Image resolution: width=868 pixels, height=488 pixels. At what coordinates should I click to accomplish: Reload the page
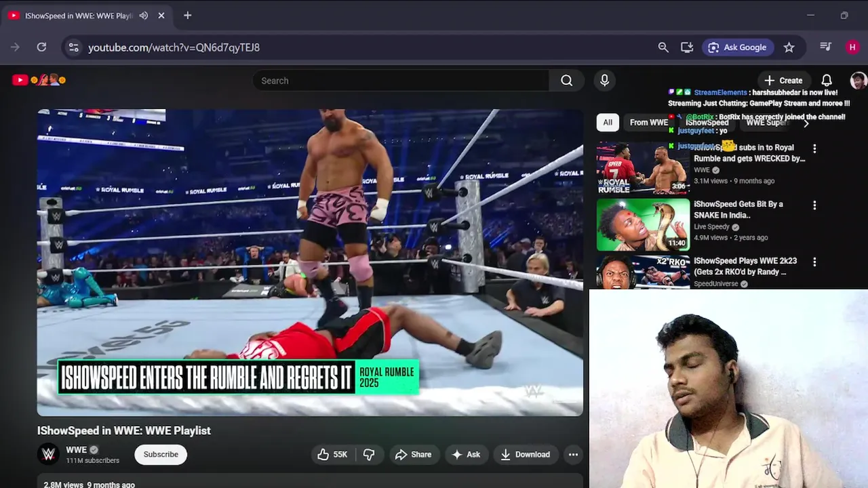point(41,47)
